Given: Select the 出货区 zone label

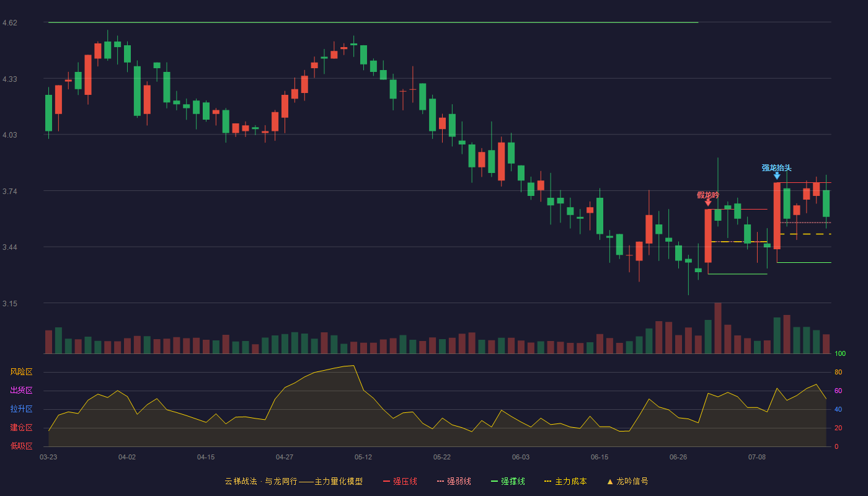Looking at the screenshot, I should click(21, 391).
